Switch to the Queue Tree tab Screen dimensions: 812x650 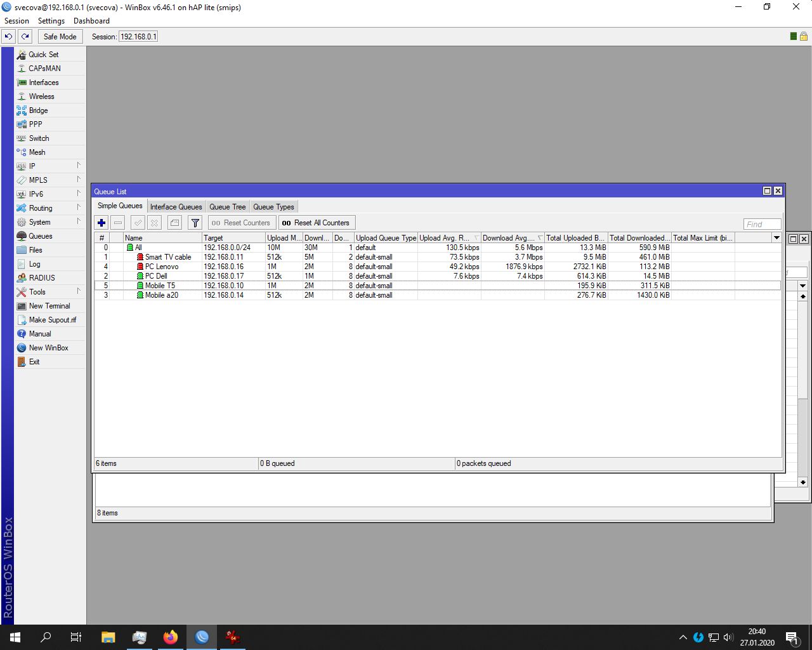coord(227,206)
